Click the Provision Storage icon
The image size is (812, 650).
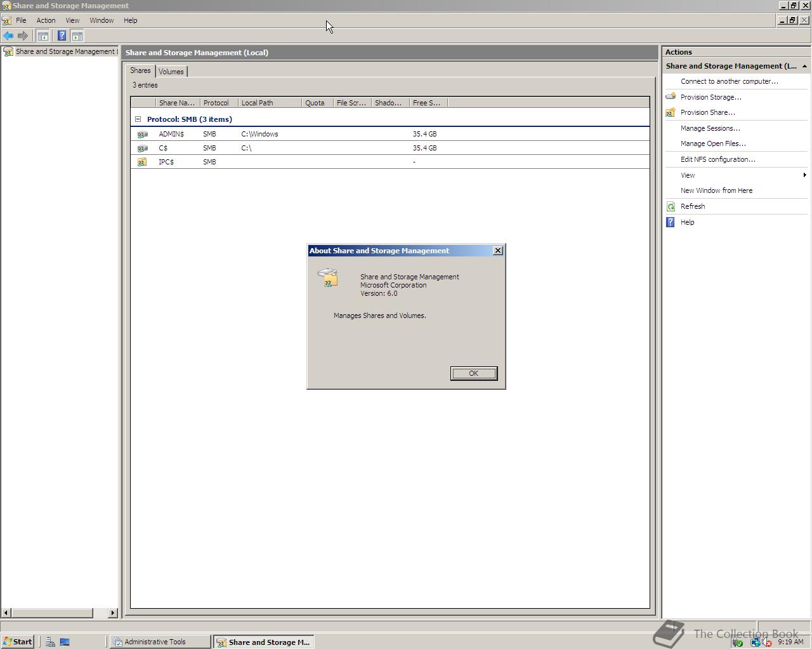point(671,97)
